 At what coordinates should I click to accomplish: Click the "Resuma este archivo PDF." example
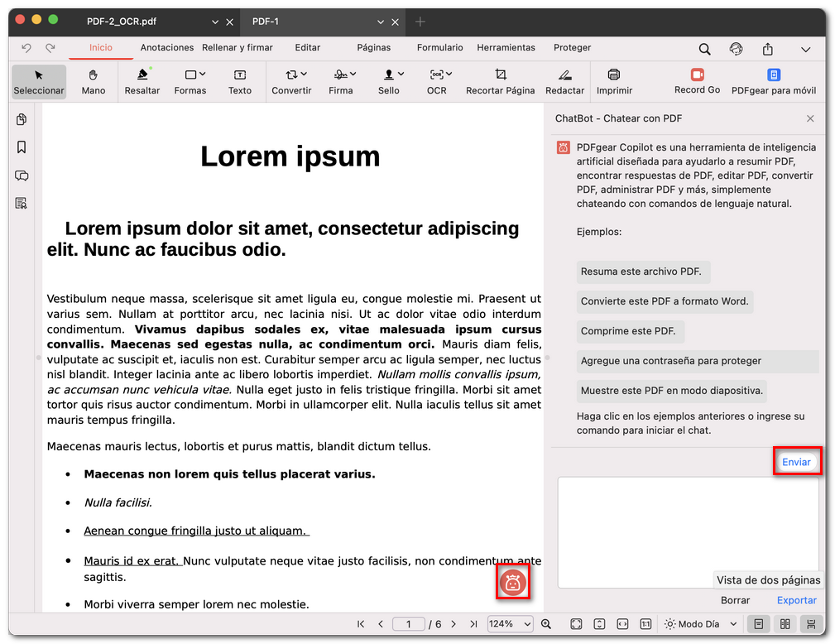(x=641, y=272)
